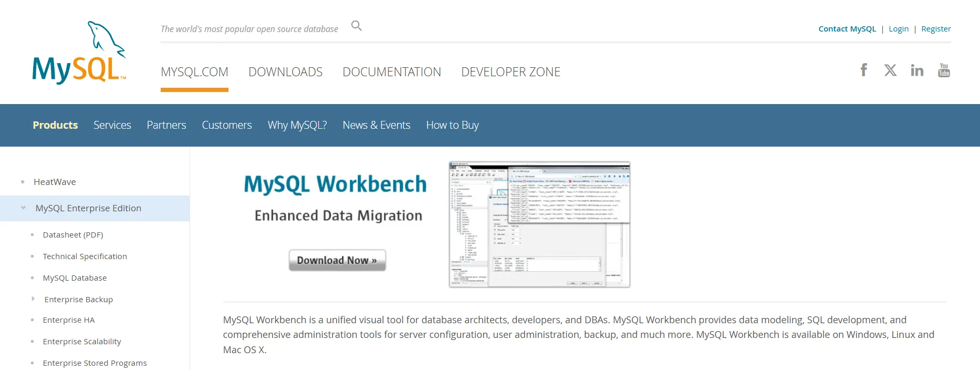Open the X (Twitter) social icon
Image resolution: width=980 pixels, height=370 pixels.
click(x=890, y=70)
